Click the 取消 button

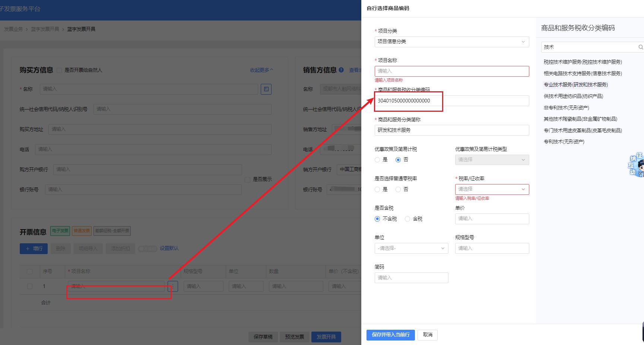pos(428,335)
